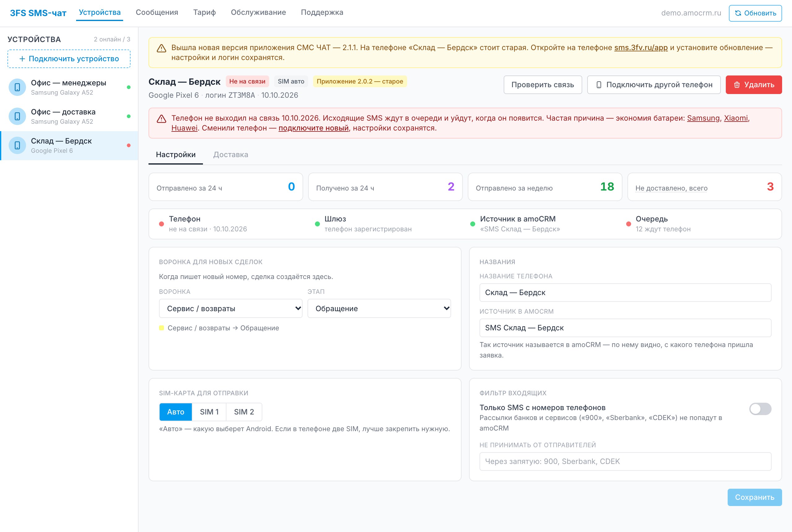The image size is (792, 532).
Task: Click the green status dot next to Шлюз
Action: coord(317,224)
